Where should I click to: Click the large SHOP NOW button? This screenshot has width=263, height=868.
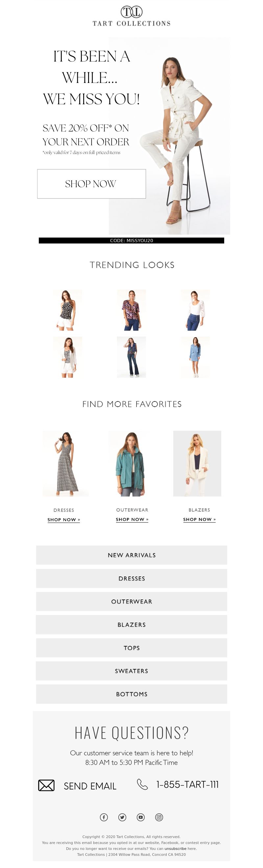(x=91, y=184)
